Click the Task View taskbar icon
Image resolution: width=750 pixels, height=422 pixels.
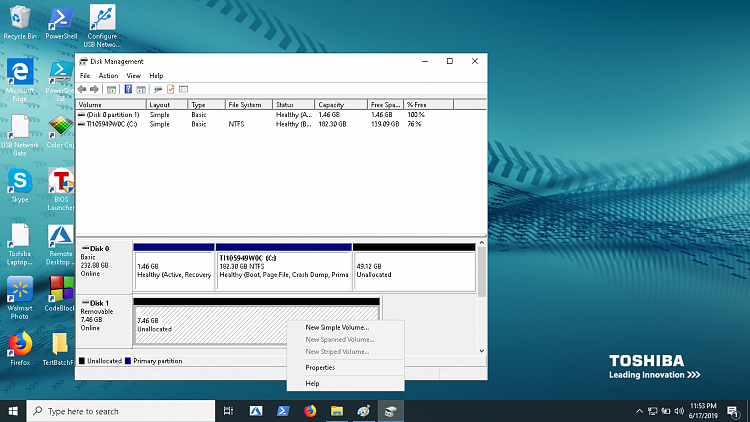click(x=229, y=410)
